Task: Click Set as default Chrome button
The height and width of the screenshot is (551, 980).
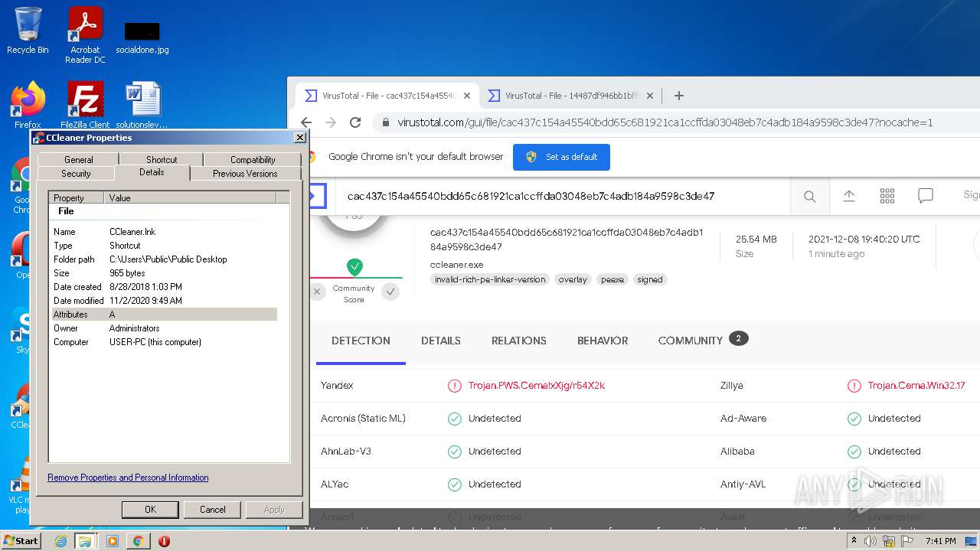Action: coord(561,157)
